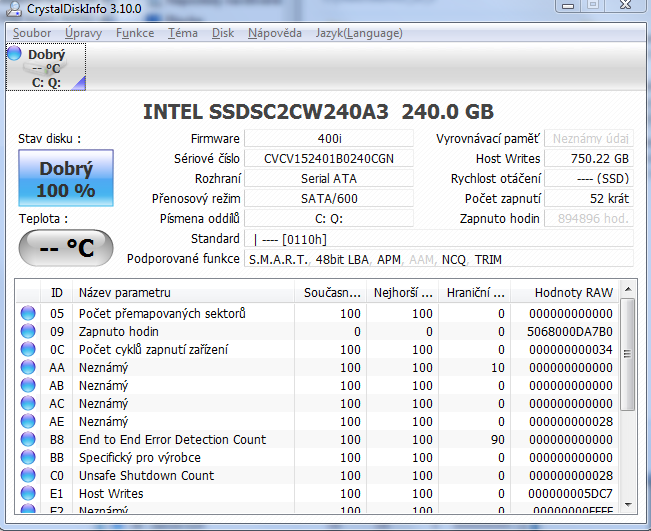Open the Nápověda help menu
Screen dimensions: 651x531
click(274, 33)
